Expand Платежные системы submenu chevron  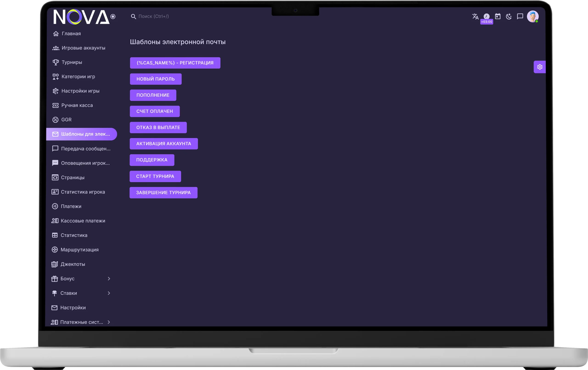(x=109, y=322)
